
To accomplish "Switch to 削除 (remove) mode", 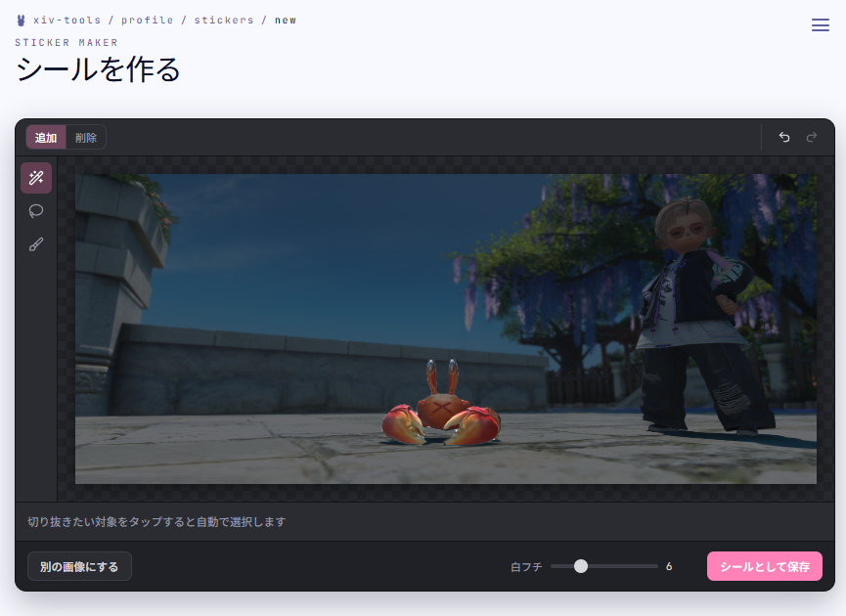I will [x=86, y=138].
